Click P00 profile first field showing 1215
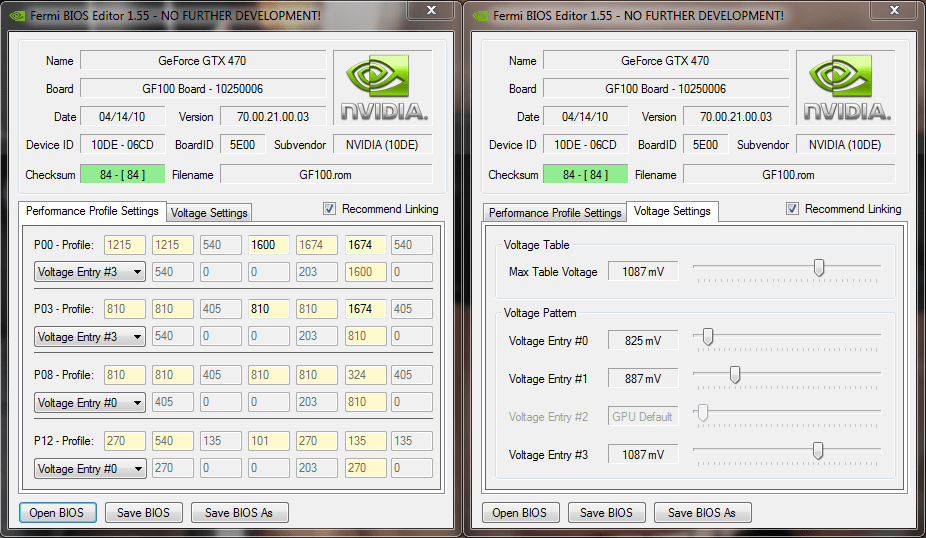This screenshot has height=538, width=926. pyautogui.click(x=125, y=244)
